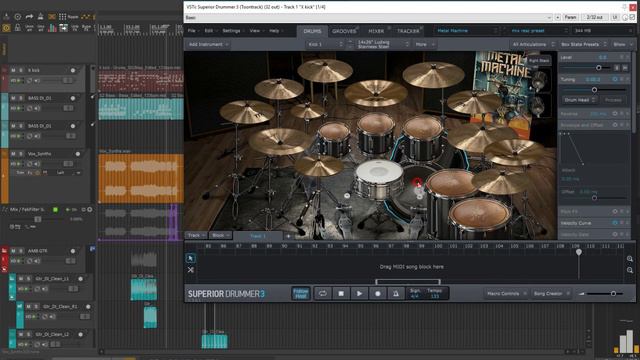This screenshot has height=360, width=640.
Task: Open Macro Controls panel
Action: tap(506, 293)
